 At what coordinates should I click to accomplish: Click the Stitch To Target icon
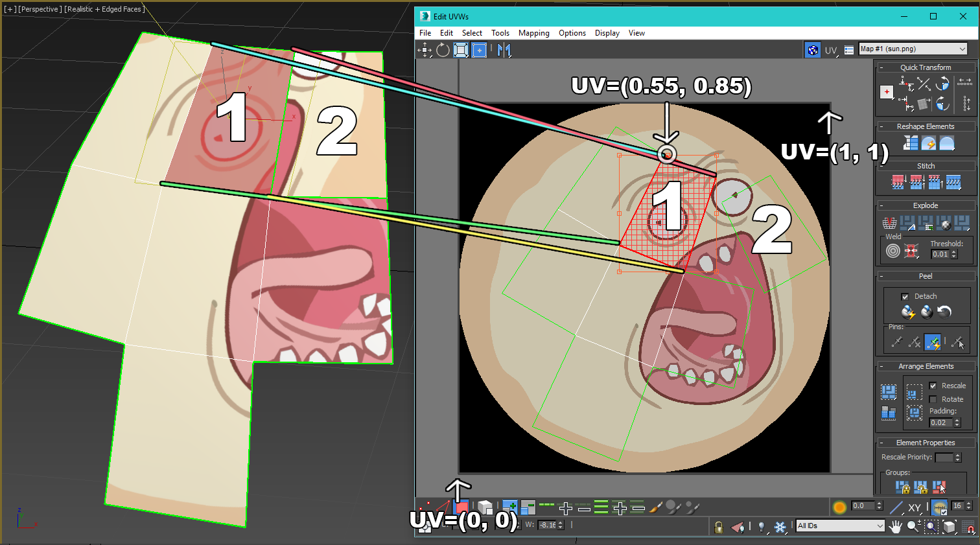coord(898,182)
